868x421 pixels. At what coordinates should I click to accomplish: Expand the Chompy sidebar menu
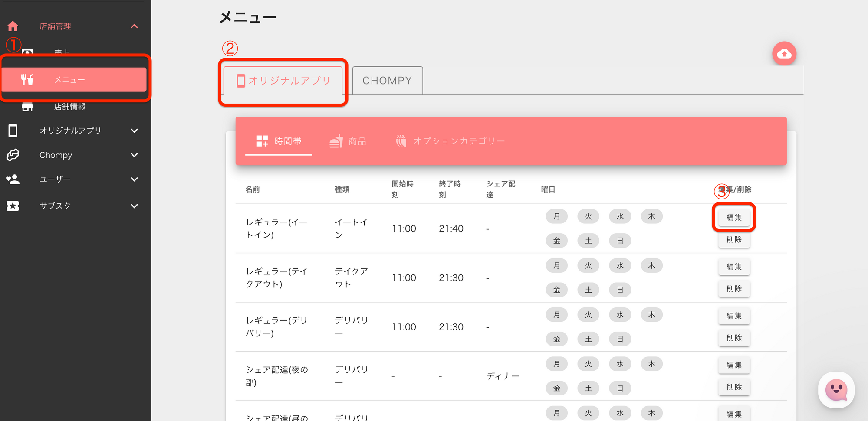pyautogui.click(x=134, y=155)
